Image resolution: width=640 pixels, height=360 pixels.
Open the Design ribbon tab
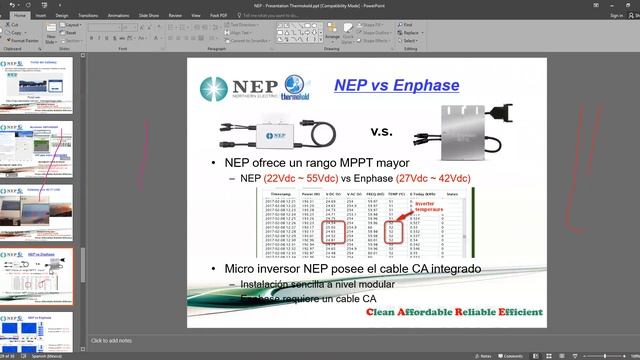pyautogui.click(x=62, y=16)
